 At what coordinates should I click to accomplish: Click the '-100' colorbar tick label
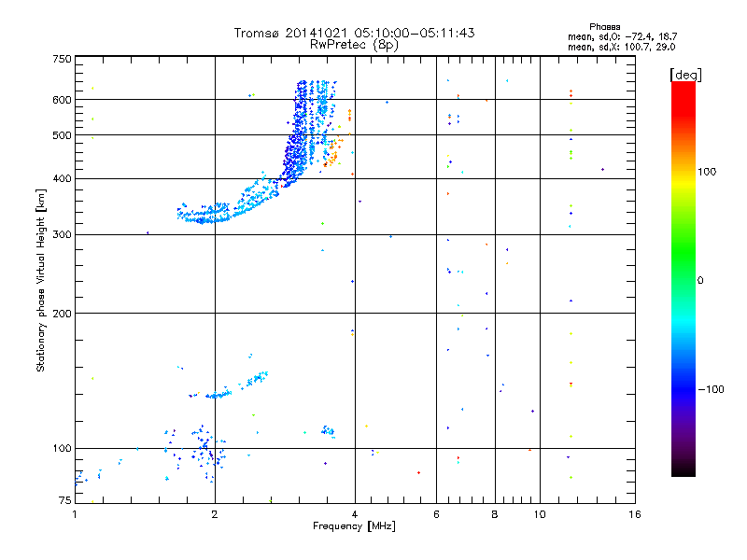(x=712, y=389)
